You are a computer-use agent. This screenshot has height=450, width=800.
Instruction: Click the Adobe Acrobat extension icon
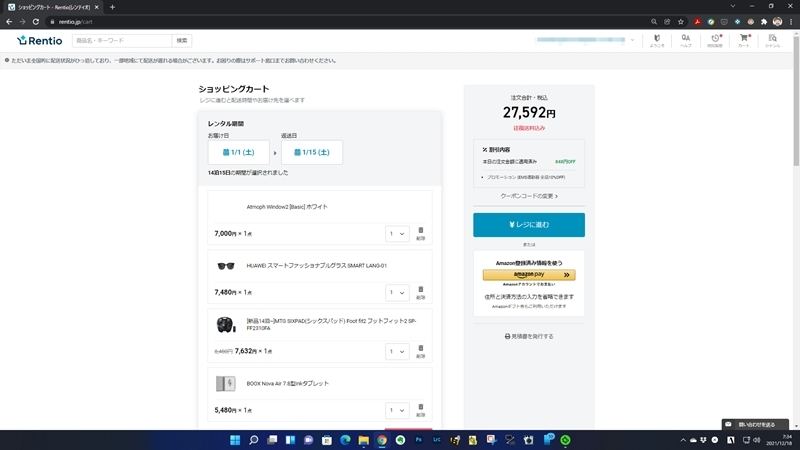point(697,22)
